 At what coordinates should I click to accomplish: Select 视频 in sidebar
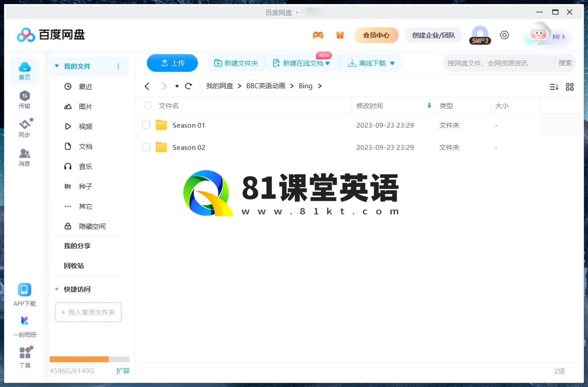tap(86, 126)
